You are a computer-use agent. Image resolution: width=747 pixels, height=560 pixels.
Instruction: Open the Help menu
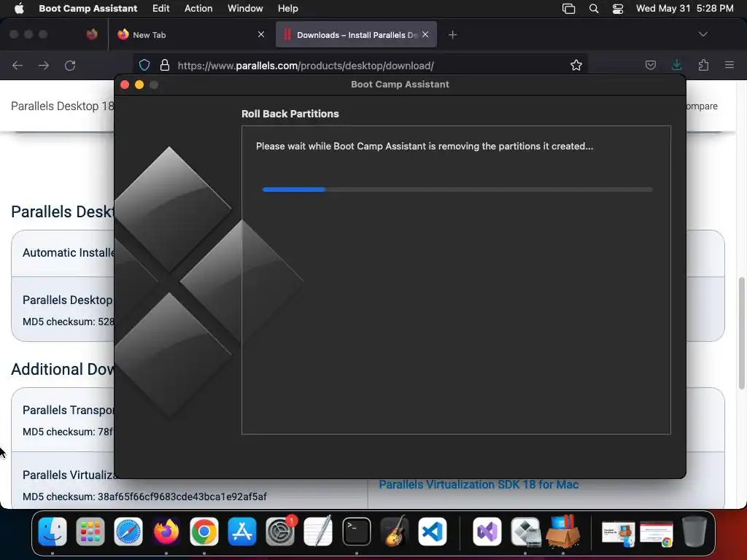coord(287,8)
